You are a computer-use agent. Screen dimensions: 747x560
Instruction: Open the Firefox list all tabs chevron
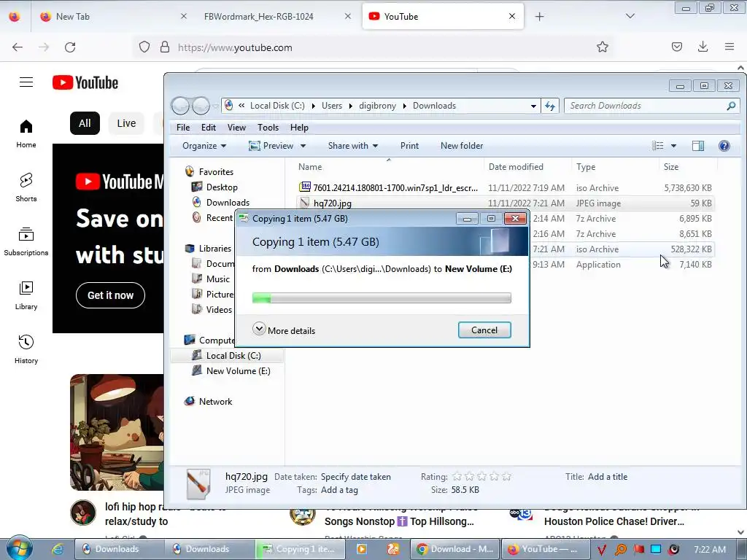click(x=630, y=16)
